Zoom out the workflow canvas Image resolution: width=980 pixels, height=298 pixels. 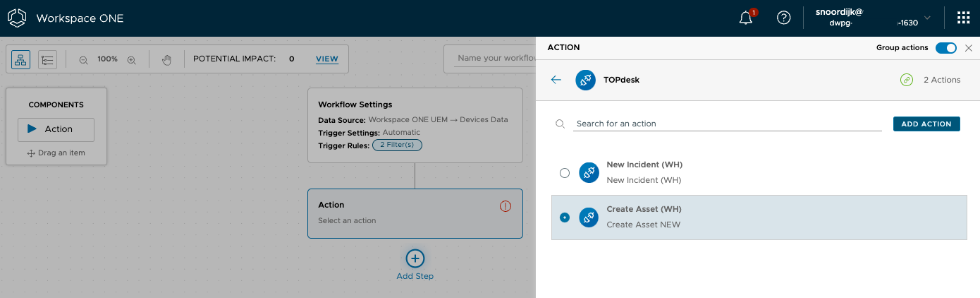[83, 60]
